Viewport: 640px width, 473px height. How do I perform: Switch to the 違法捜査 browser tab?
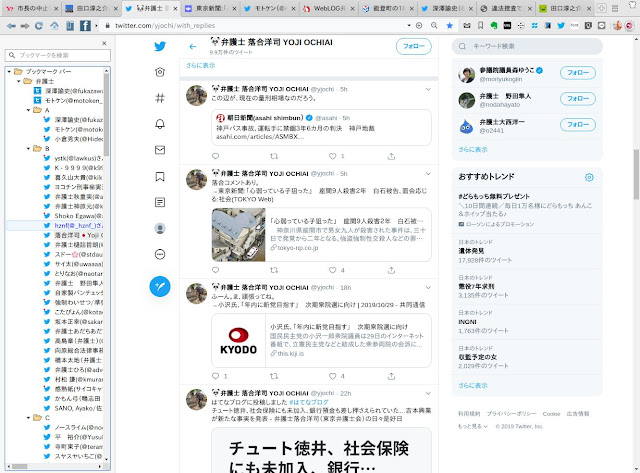click(x=506, y=8)
